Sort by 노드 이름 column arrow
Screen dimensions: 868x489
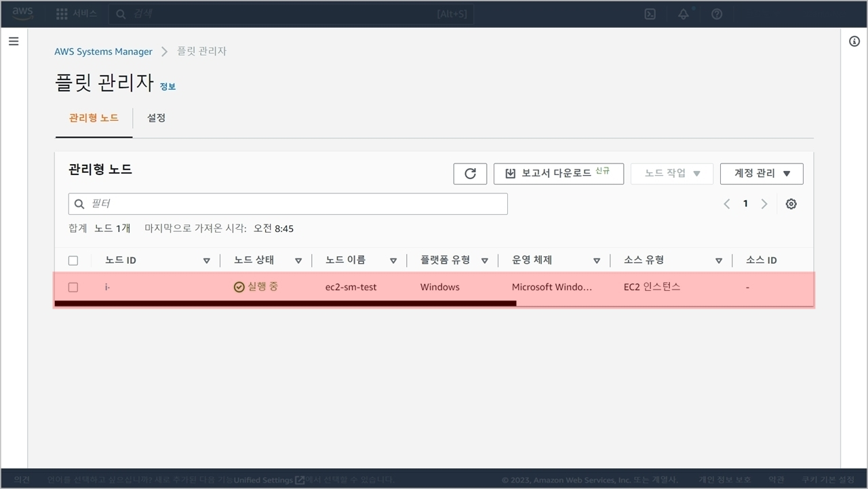pyautogui.click(x=393, y=260)
